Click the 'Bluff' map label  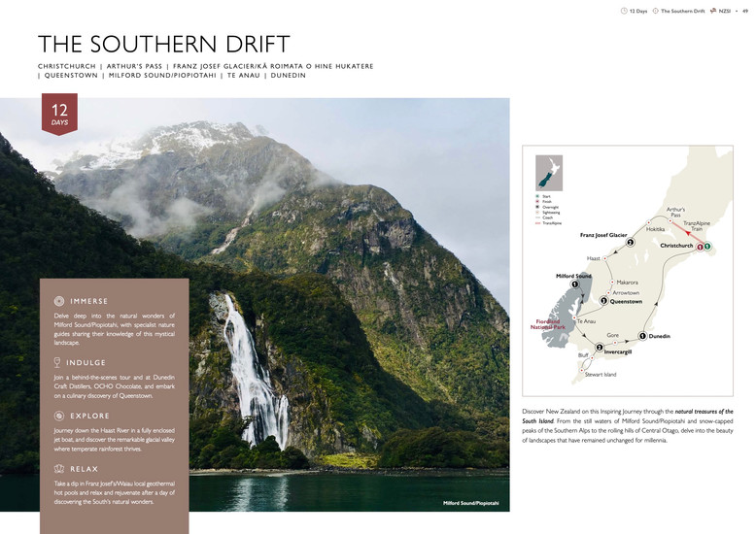583,355
